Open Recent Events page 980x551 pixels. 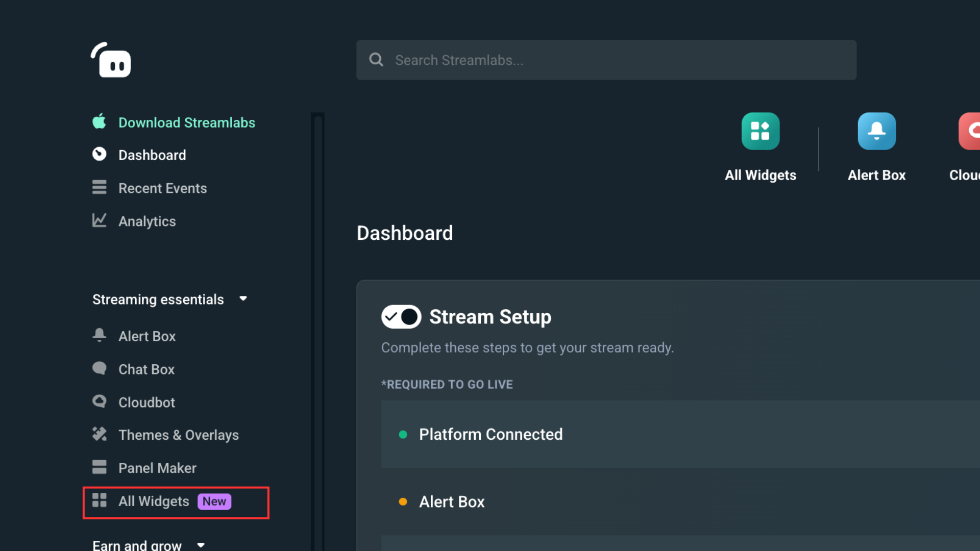click(x=163, y=188)
